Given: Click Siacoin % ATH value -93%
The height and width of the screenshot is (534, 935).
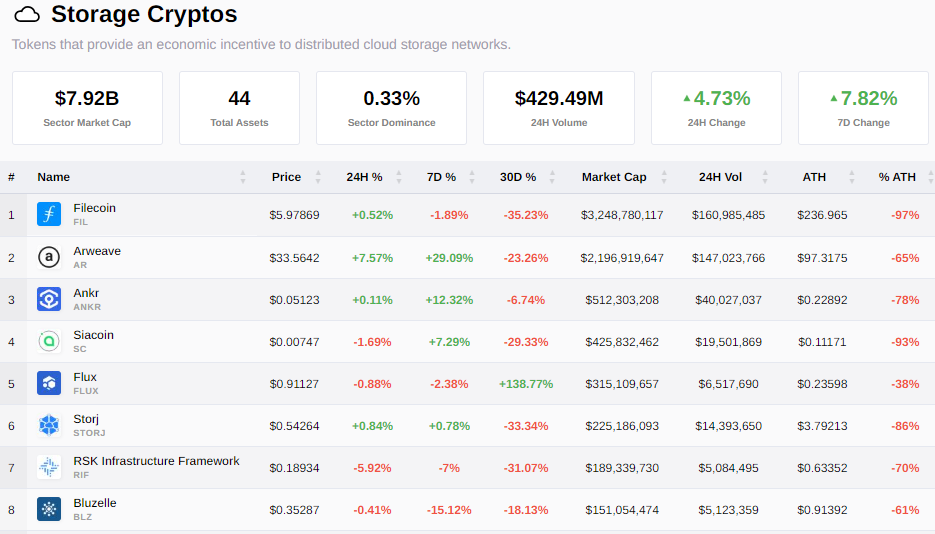Looking at the screenshot, I should 905,342.
